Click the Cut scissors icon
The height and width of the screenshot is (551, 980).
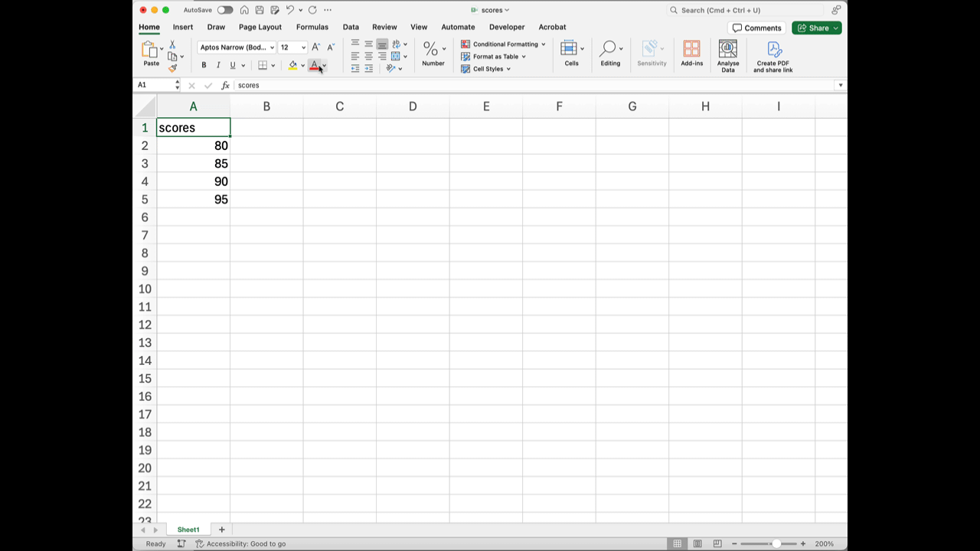[172, 45]
